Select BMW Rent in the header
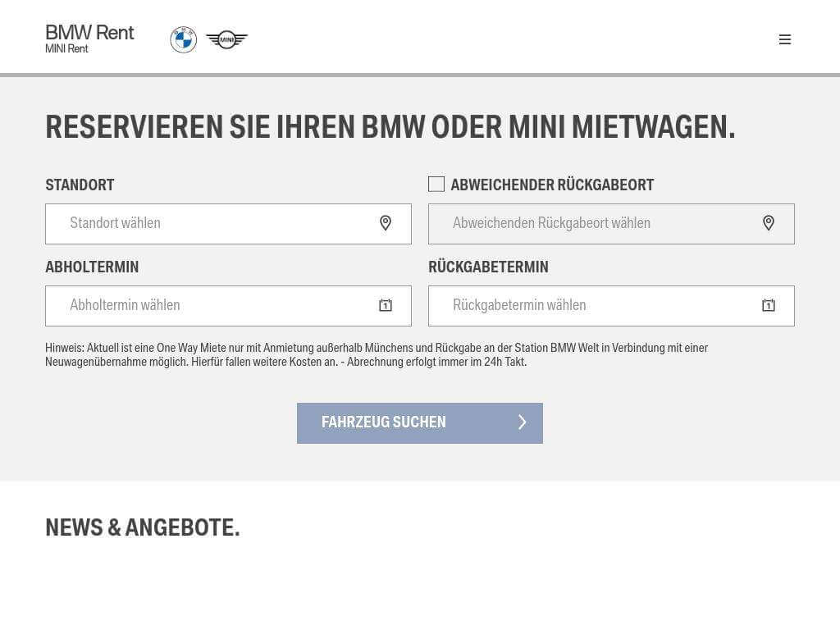This screenshot has height=630, width=840. pos(89,33)
